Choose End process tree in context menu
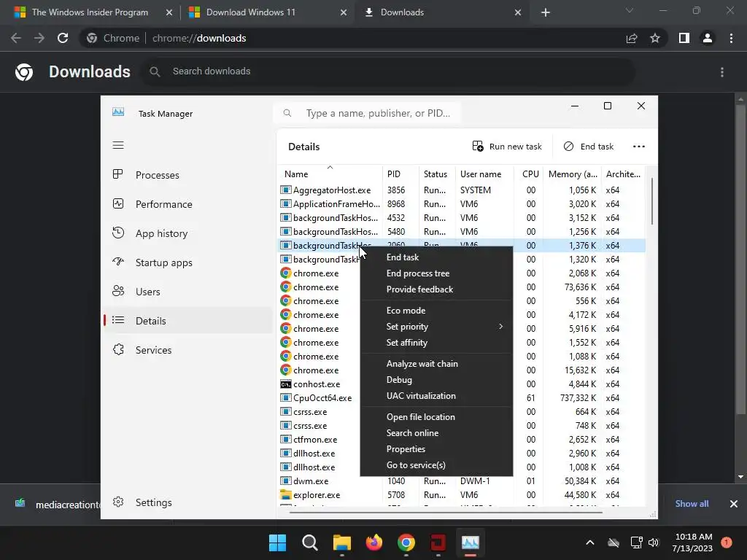This screenshot has width=747, height=560. [x=418, y=273]
